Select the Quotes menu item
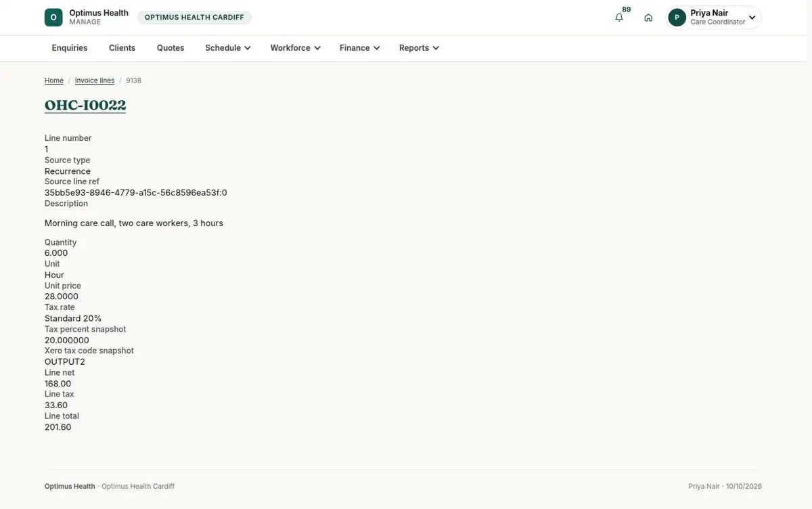812x509 pixels. pos(171,48)
